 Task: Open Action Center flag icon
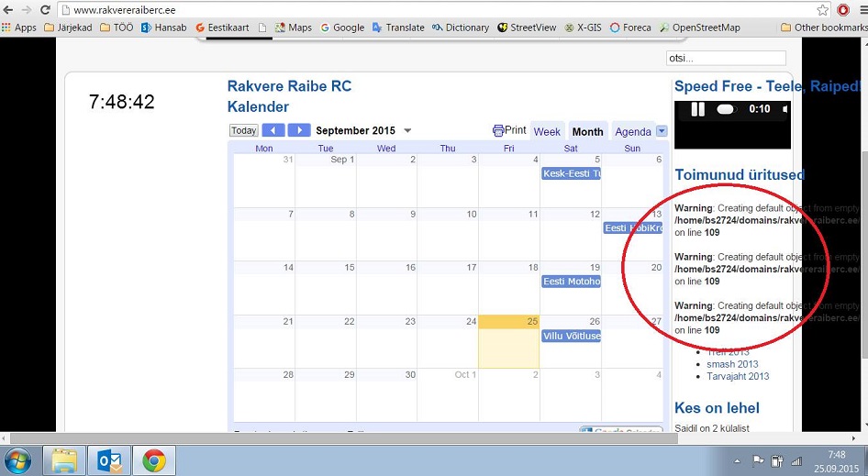(758, 460)
